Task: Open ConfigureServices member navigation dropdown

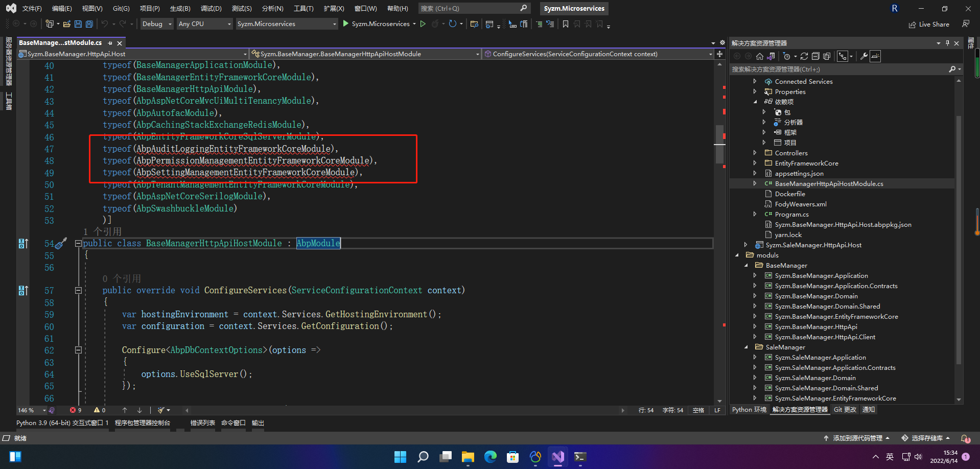Action: (x=598, y=54)
